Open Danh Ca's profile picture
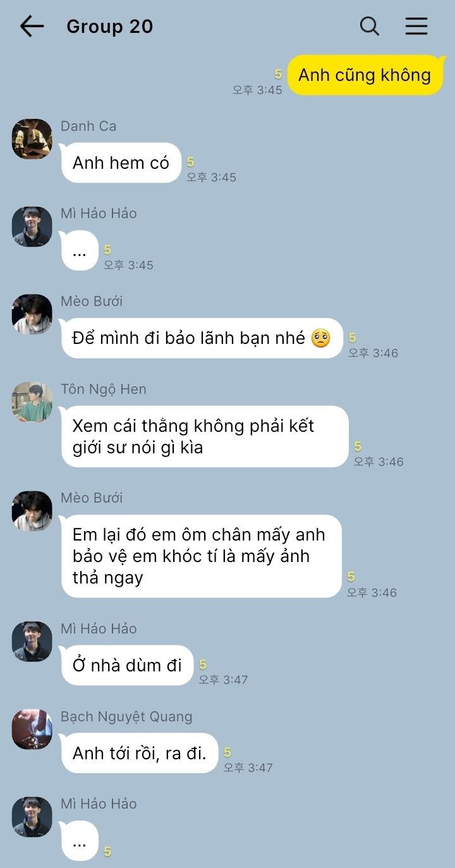The height and width of the screenshot is (868, 455). (32, 139)
